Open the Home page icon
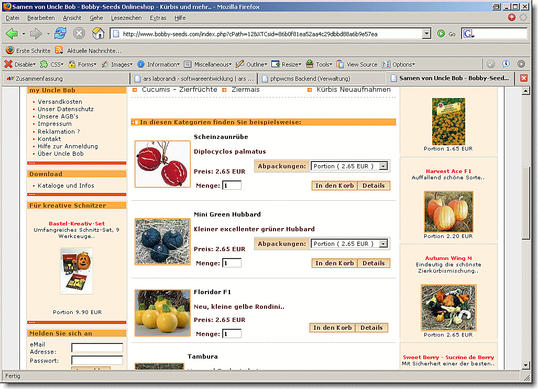This screenshot has width=538, height=389. (98, 33)
